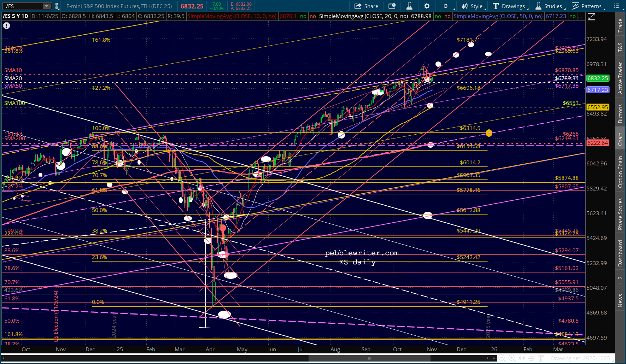This screenshot has width=626, height=364.
Task: Open the Studies menu
Action: [550, 6]
